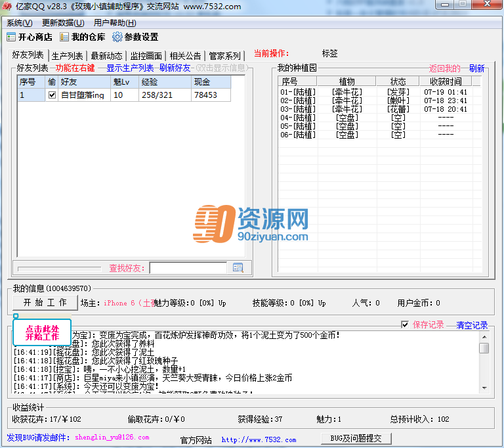
Task: Click the cash value 78453
Action: 205,95
